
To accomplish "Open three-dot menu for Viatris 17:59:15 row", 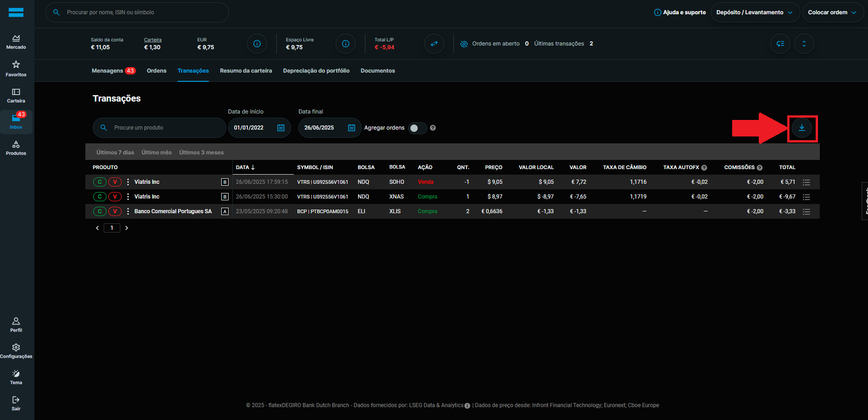I will 128,182.
